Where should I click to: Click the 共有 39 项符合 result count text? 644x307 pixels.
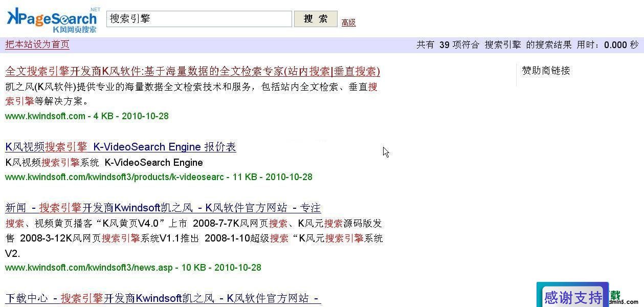448,45
